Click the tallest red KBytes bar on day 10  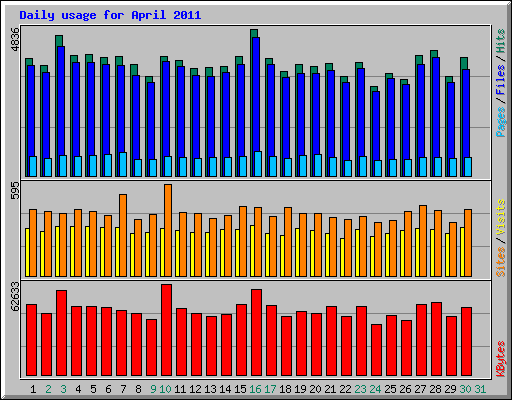click(x=166, y=330)
